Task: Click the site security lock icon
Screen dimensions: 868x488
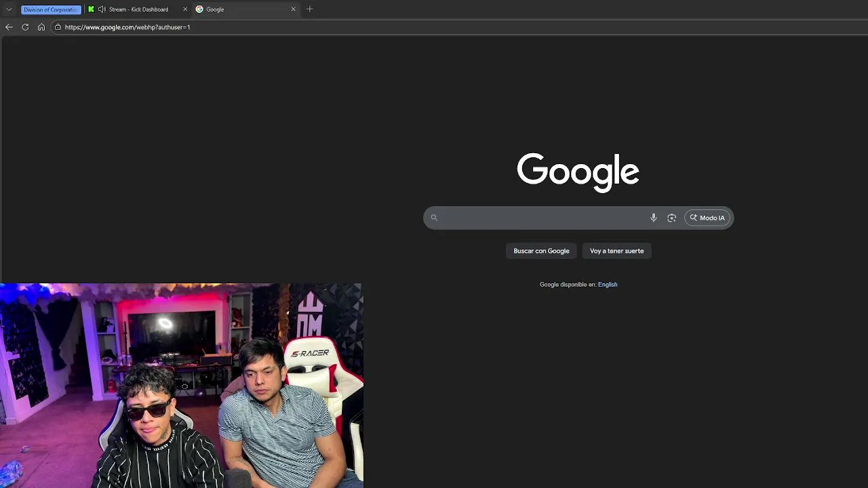Action: pos(58,27)
